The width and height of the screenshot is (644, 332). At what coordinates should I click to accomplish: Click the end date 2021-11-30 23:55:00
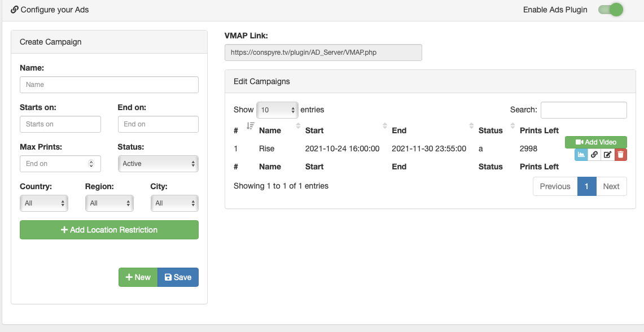pyautogui.click(x=429, y=148)
